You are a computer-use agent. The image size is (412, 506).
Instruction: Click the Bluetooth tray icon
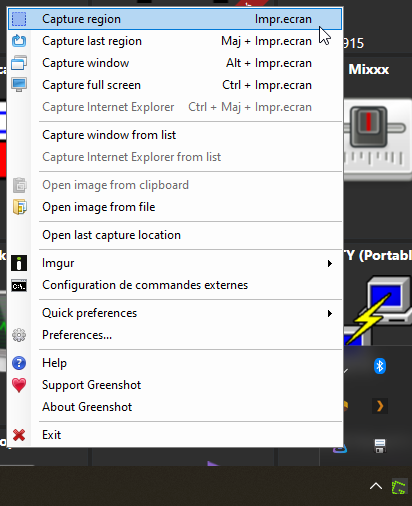(380, 366)
